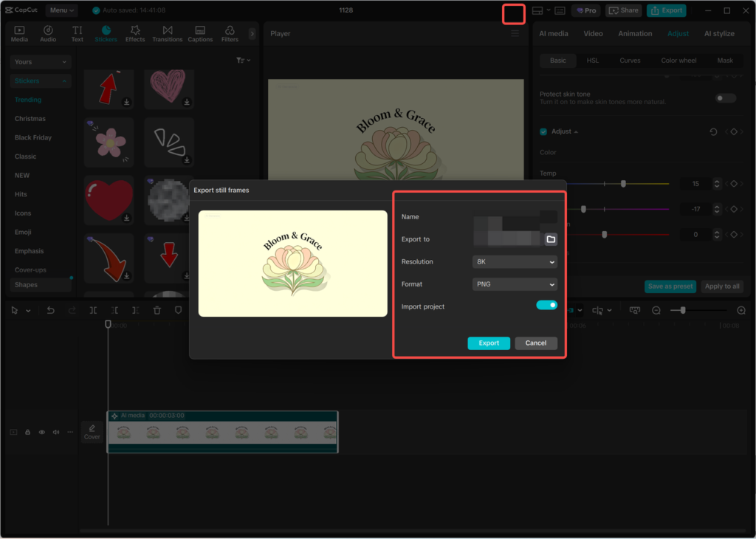Image resolution: width=756 pixels, height=539 pixels.
Task: Click the Export button in the dialog
Action: [x=489, y=343]
